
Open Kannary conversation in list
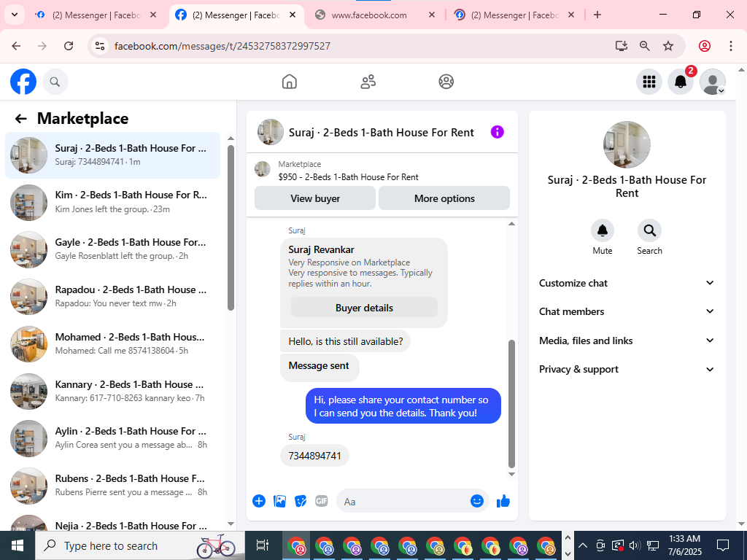(113, 392)
